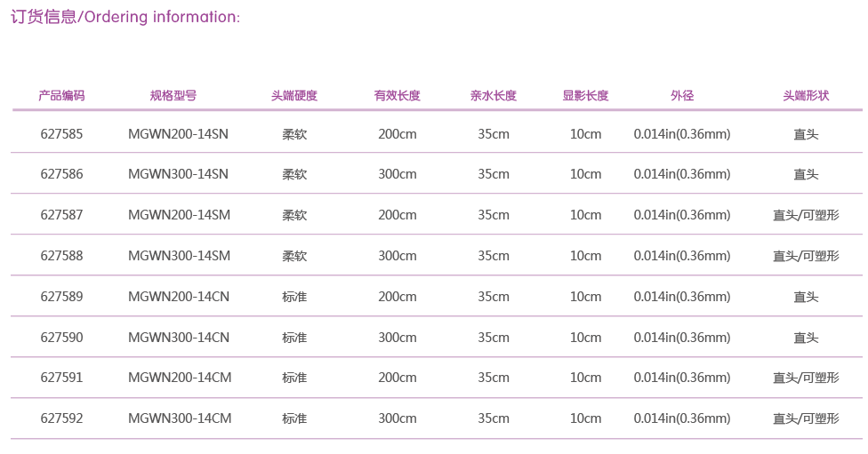Click model MGWN200-14CN
The image size is (868, 454).
point(179,297)
